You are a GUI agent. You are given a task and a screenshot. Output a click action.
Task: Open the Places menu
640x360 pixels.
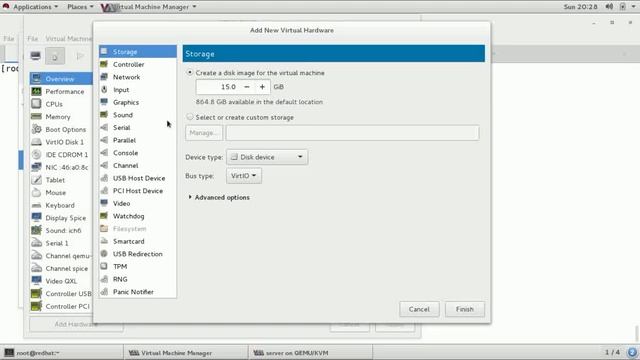(80, 7)
